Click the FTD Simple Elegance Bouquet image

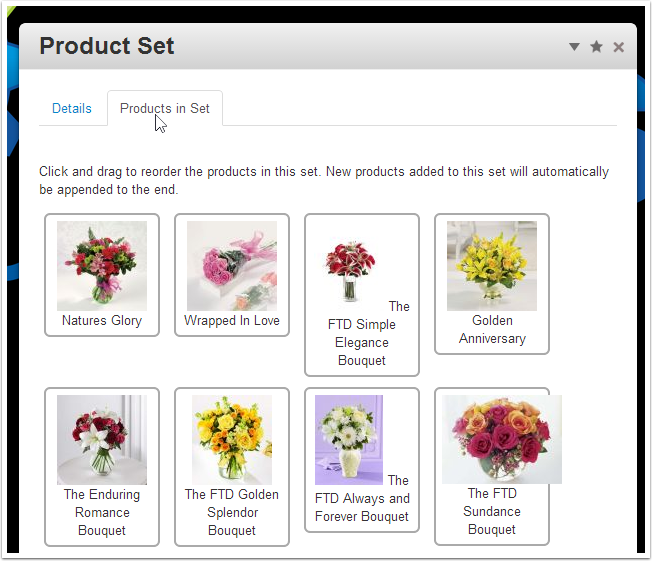pos(350,272)
